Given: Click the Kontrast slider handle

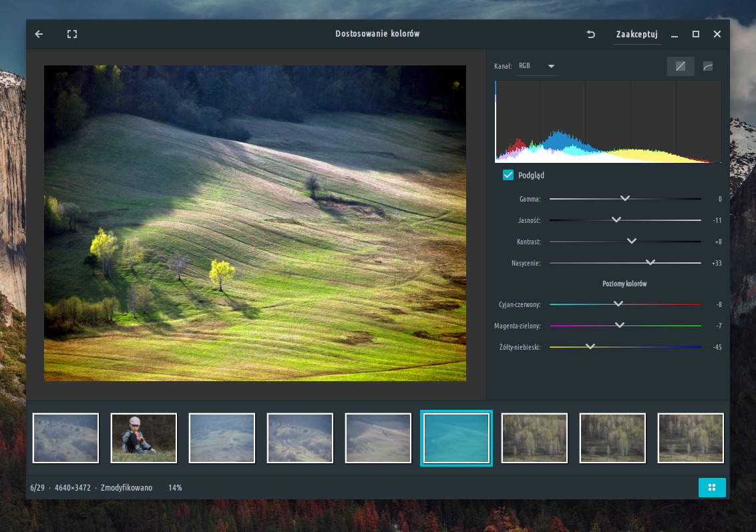Looking at the screenshot, I should 632,240.
